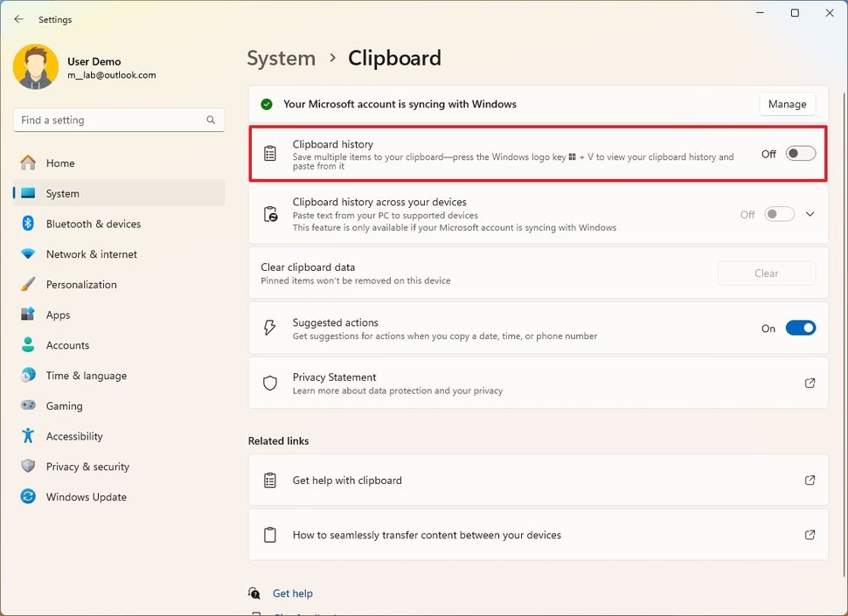The width and height of the screenshot is (848, 616).
Task: Expand the Clipboard history across devices chevron
Action: (810, 213)
